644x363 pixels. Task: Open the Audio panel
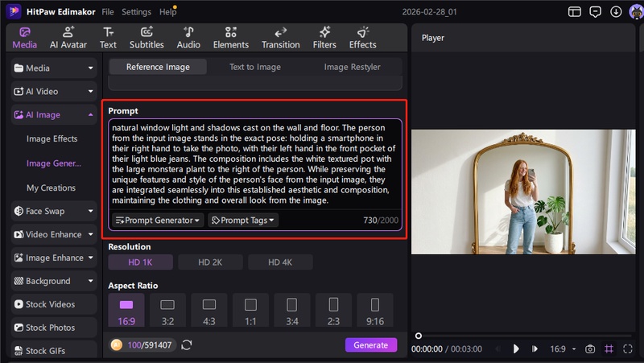pyautogui.click(x=188, y=38)
